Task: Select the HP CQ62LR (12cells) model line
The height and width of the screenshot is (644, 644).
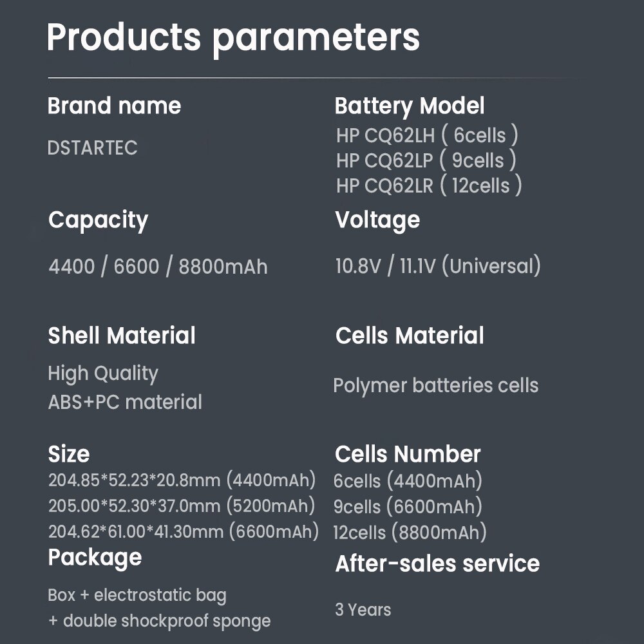Action: (x=429, y=185)
